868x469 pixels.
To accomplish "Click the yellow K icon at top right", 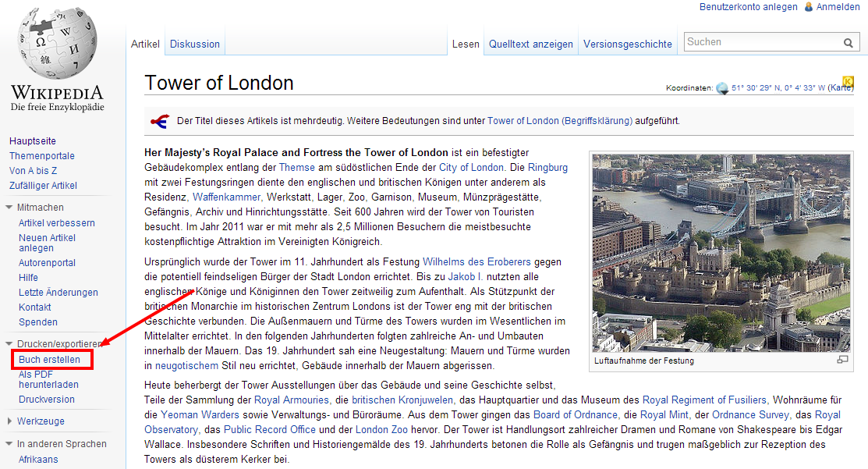I will pyautogui.click(x=848, y=81).
